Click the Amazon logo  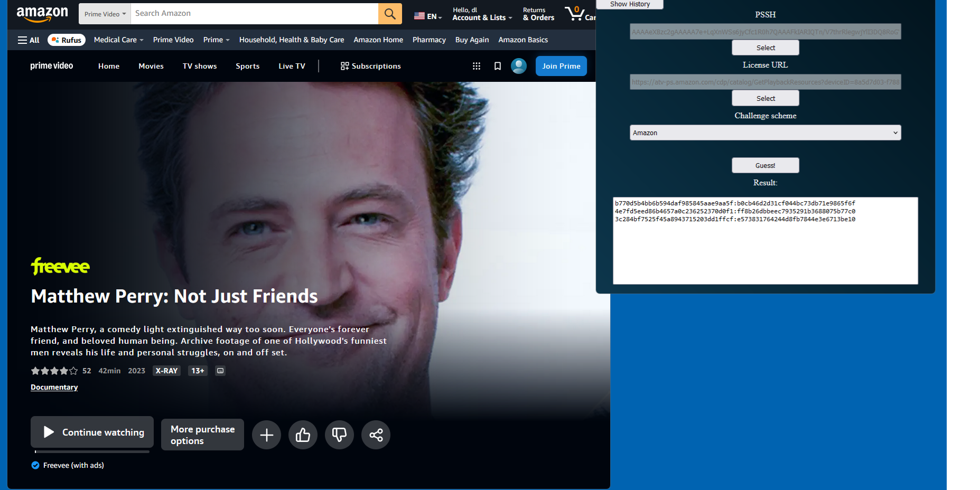click(42, 14)
